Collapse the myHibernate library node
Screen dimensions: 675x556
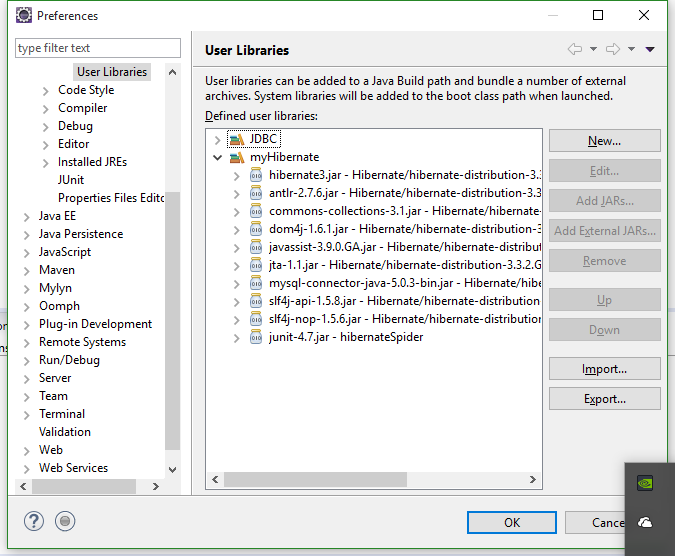point(217,158)
